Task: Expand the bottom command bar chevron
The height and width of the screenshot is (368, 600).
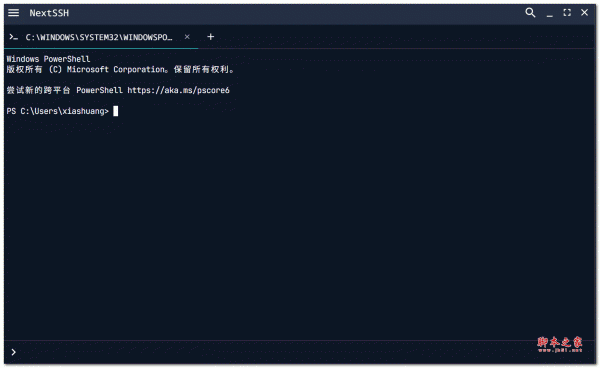Action: click(x=13, y=352)
